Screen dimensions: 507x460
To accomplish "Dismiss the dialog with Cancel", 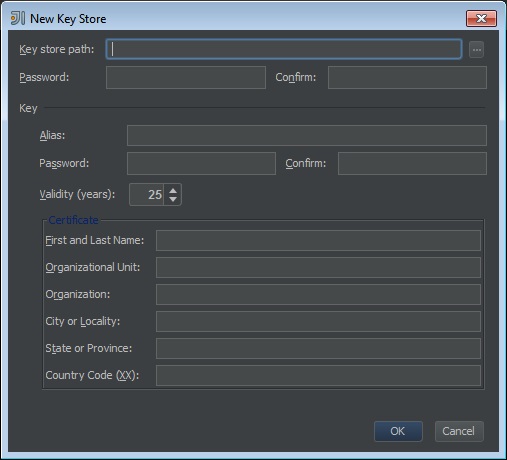I will click(x=459, y=431).
